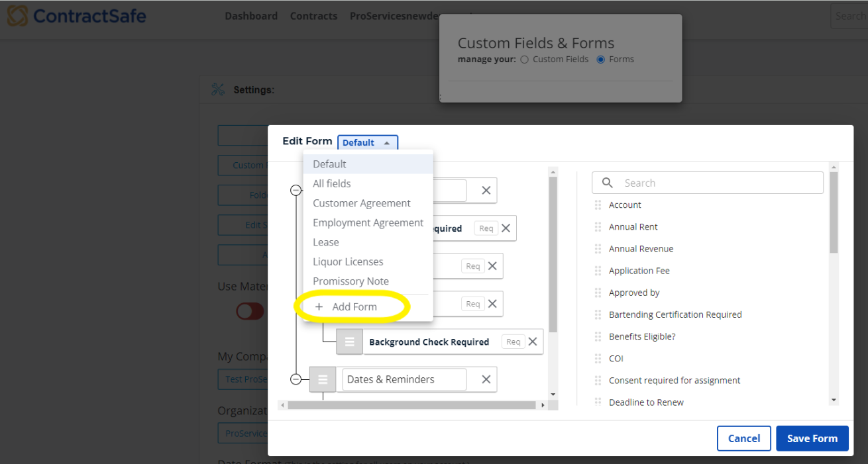This screenshot has width=868, height=464.
Task: Click search magnifier icon in field list
Action: [x=607, y=183]
